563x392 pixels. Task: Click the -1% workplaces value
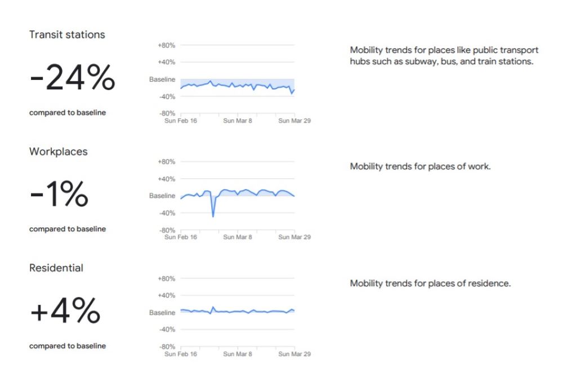(x=59, y=195)
